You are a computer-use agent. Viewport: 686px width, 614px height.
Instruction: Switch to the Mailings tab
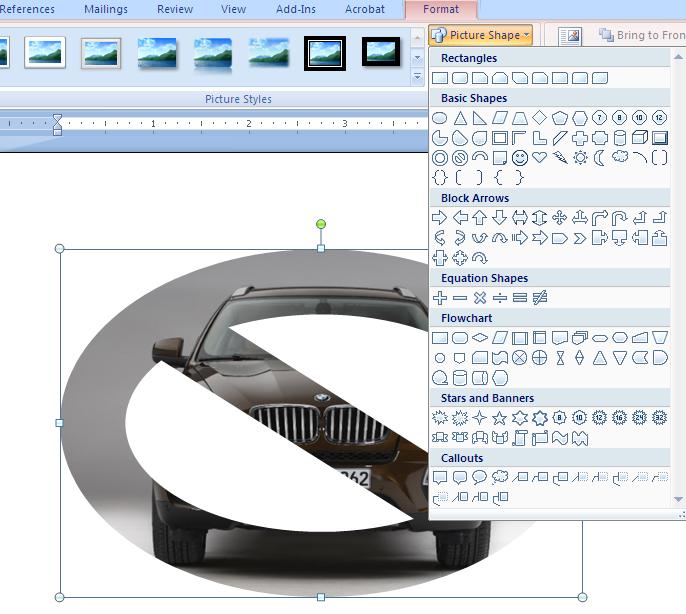click(x=105, y=9)
